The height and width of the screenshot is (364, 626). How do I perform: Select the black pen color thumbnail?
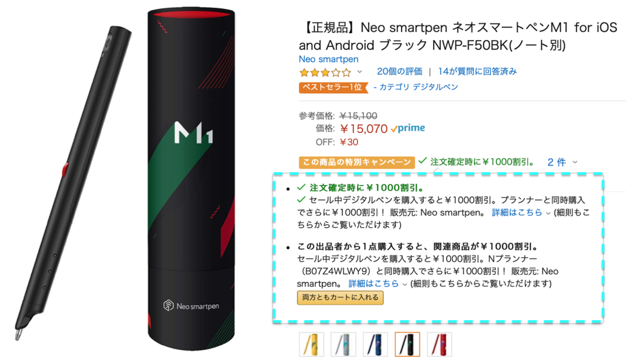[x=407, y=345]
